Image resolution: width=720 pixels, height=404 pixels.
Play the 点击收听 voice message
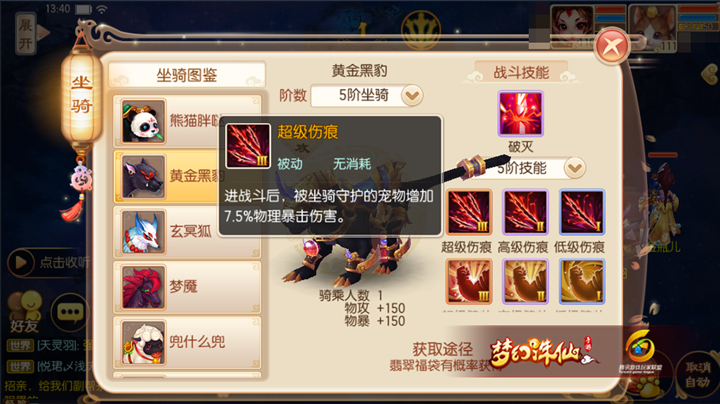pyautogui.click(x=48, y=262)
